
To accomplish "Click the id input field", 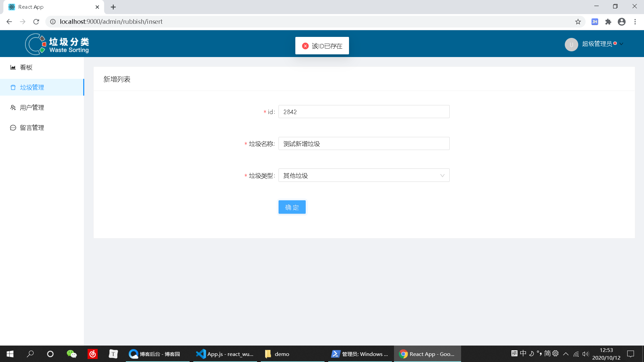I will [364, 112].
